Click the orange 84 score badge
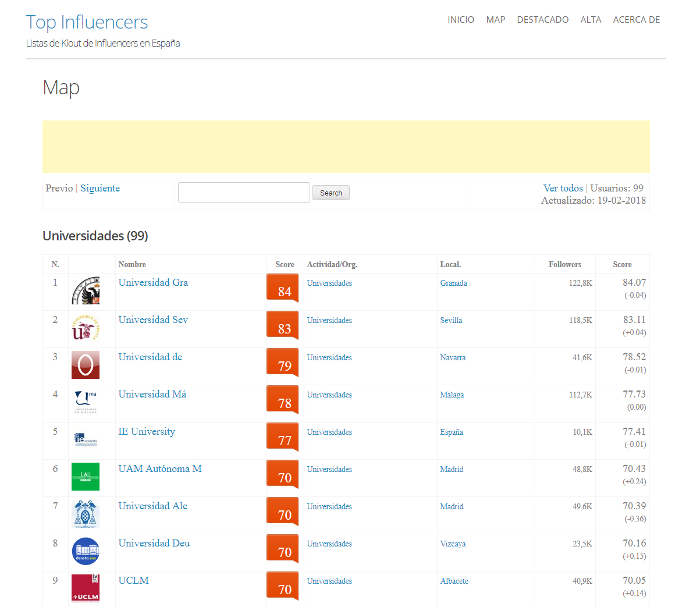Screen dimensions: 700x607 click(x=283, y=289)
